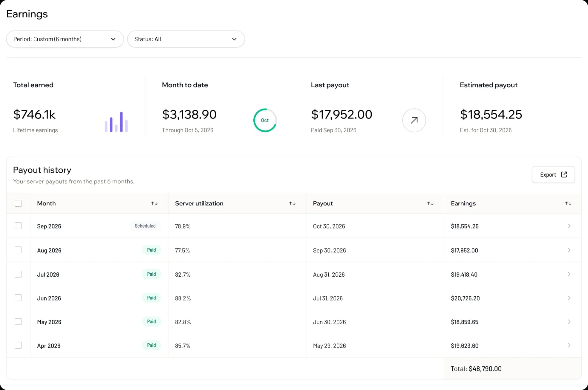Click the 77.5% utilization value

[x=182, y=251]
